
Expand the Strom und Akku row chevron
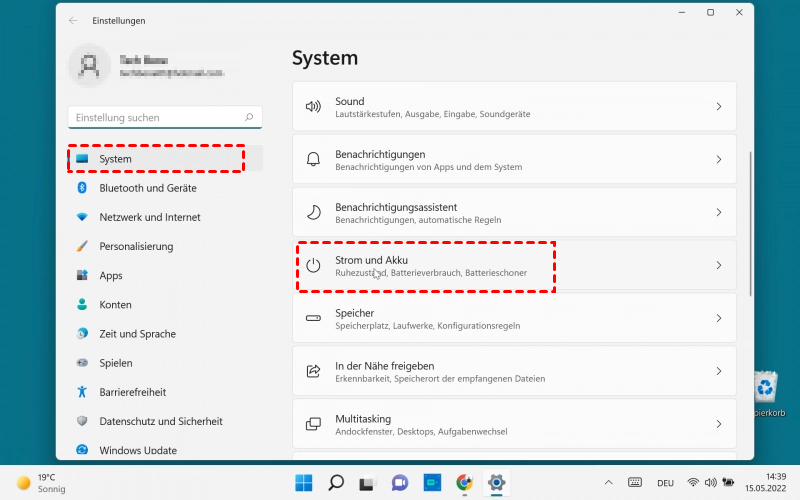(718, 265)
